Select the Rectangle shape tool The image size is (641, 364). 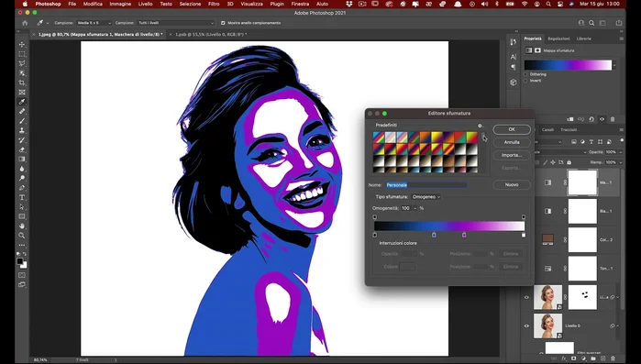(x=22, y=216)
